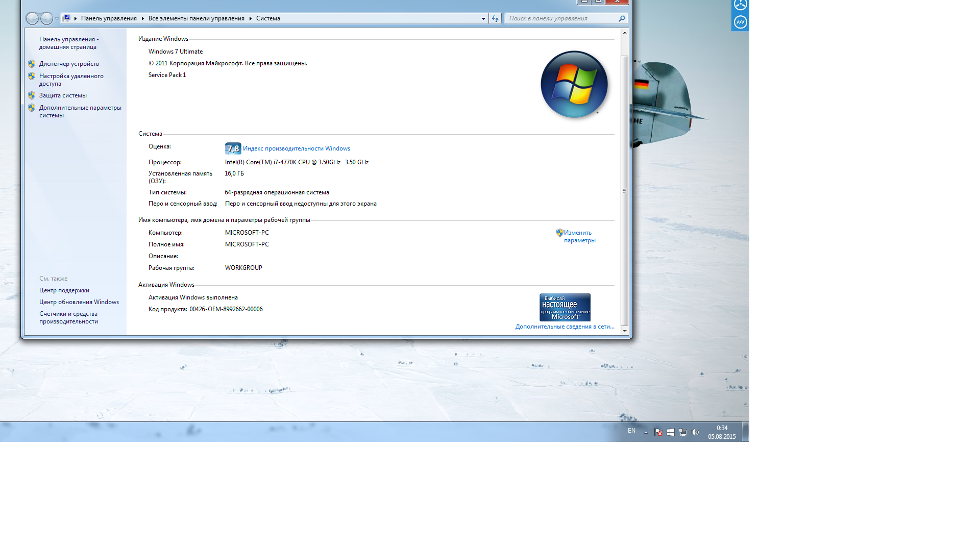Open Центр поддержки link
Image resolution: width=980 pixels, height=551 pixels.
click(64, 290)
